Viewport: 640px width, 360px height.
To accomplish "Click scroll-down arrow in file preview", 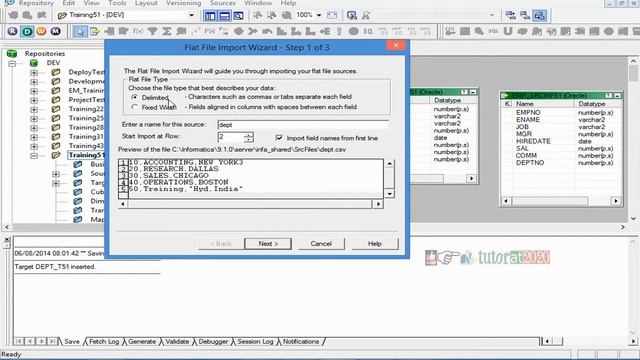I will click(x=390, y=194).
